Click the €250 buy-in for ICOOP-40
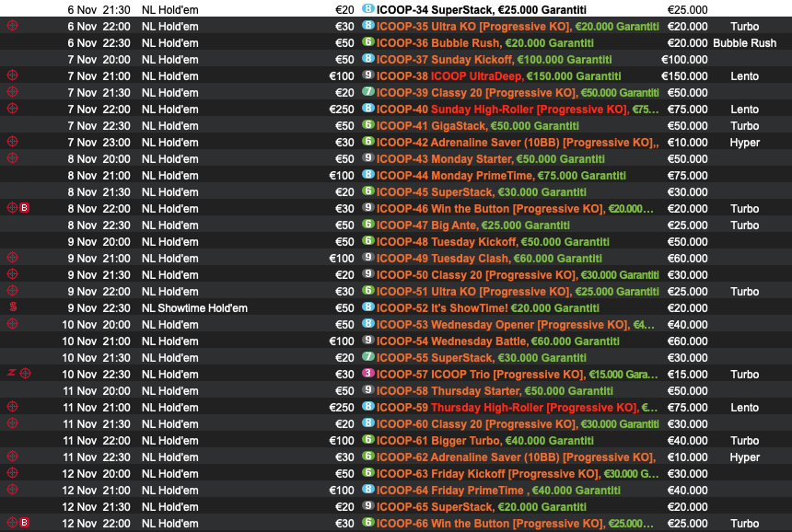The height and width of the screenshot is (532, 792). pos(342,109)
